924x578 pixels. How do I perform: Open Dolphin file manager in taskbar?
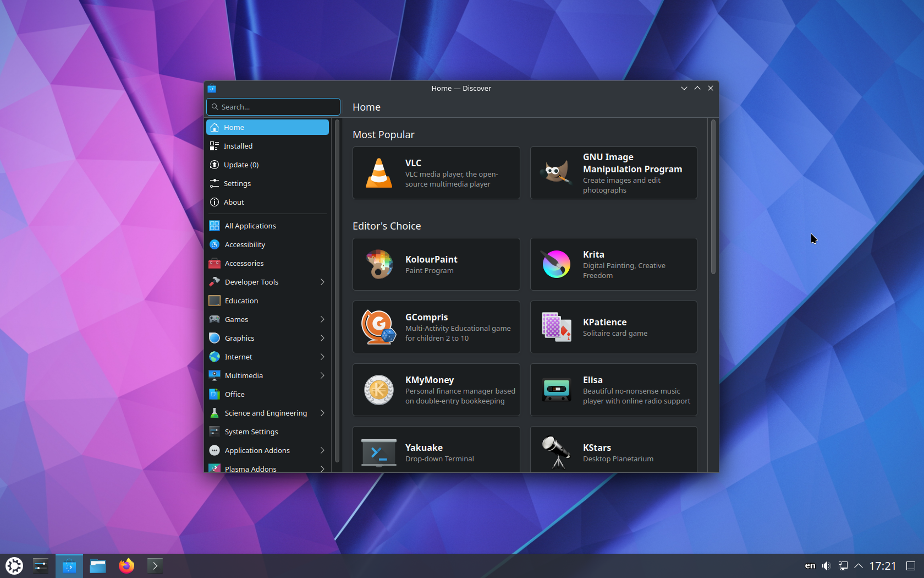pos(98,566)
